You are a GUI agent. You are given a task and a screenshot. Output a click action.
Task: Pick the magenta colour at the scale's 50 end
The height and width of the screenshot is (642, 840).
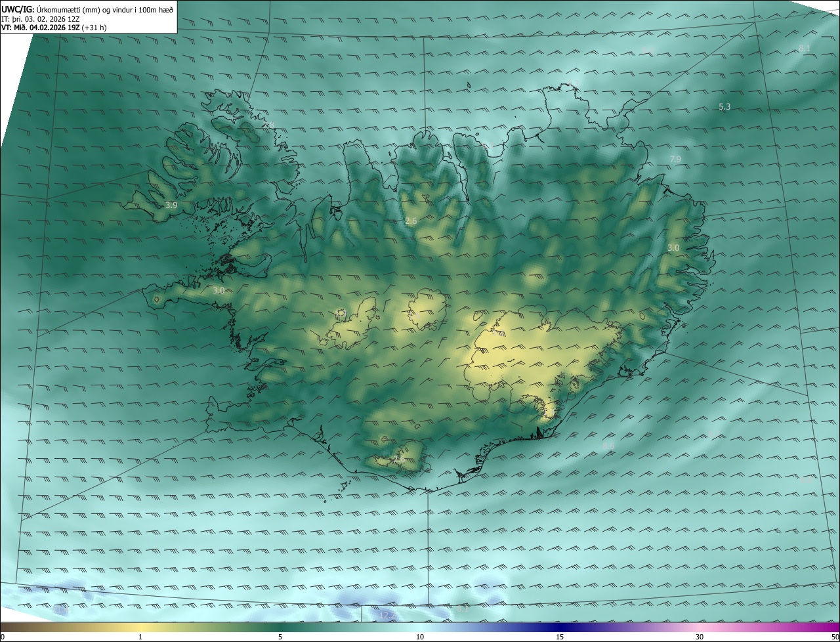coord(835,627)
